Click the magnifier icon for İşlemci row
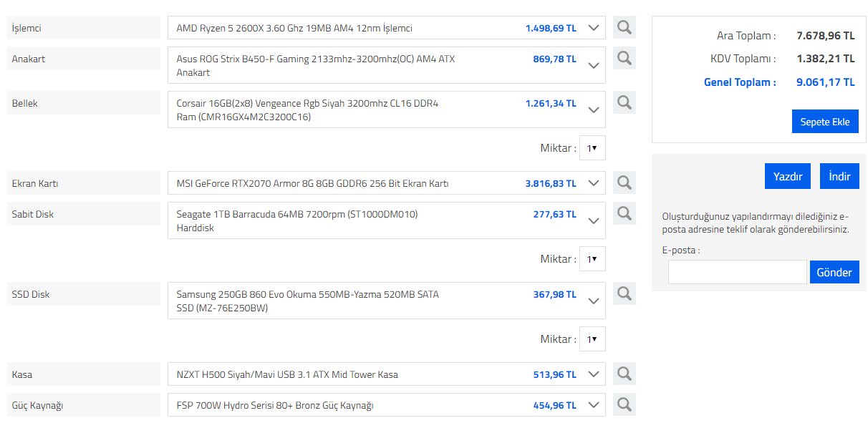This screenshot has height=423, width=868. click(625, 28)
